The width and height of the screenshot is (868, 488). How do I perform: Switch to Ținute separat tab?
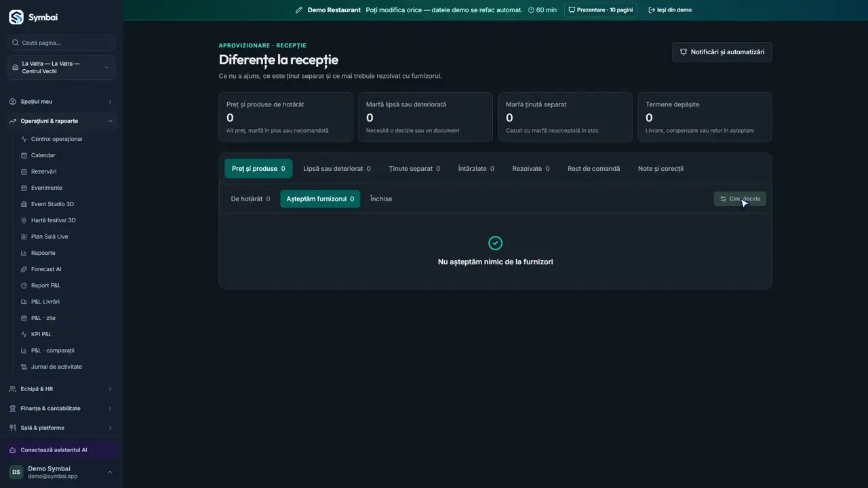pyautogui.click(x=414, y=169)
